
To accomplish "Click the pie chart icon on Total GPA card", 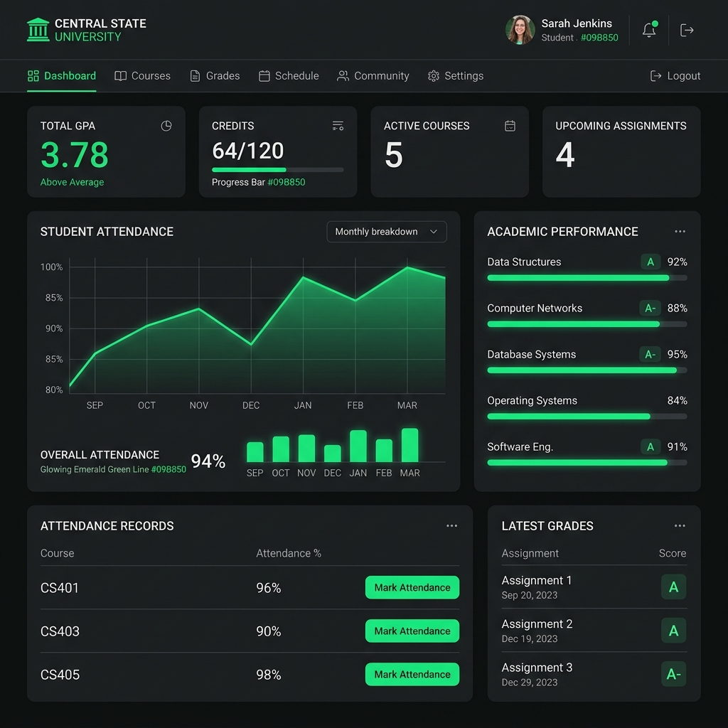I will coord(166,126).
